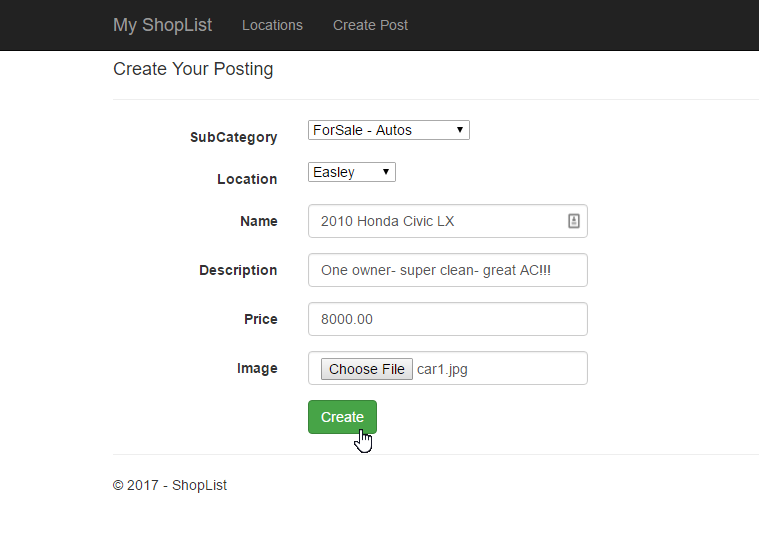This screenshot has height=535, width=759.
Task: Click into the Description text field
Action: click(x=447, y=270)
